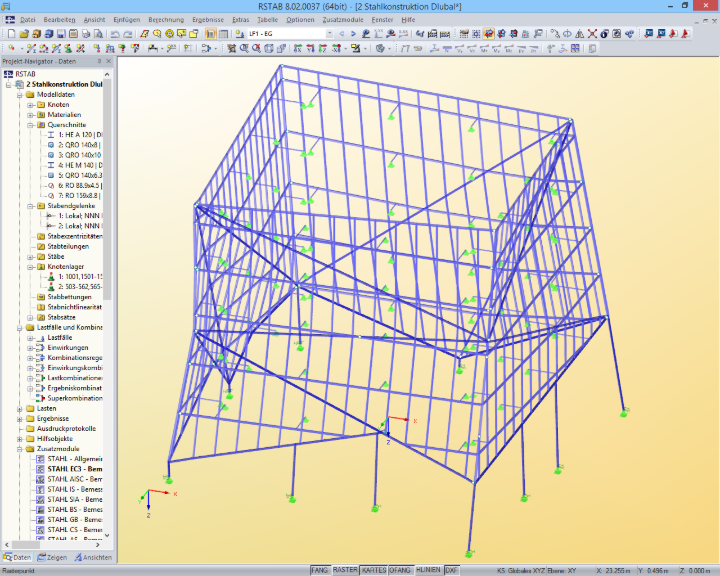
Task: Go to previous load case arrow
Action: pyautogui.click(x=341, y=34)
